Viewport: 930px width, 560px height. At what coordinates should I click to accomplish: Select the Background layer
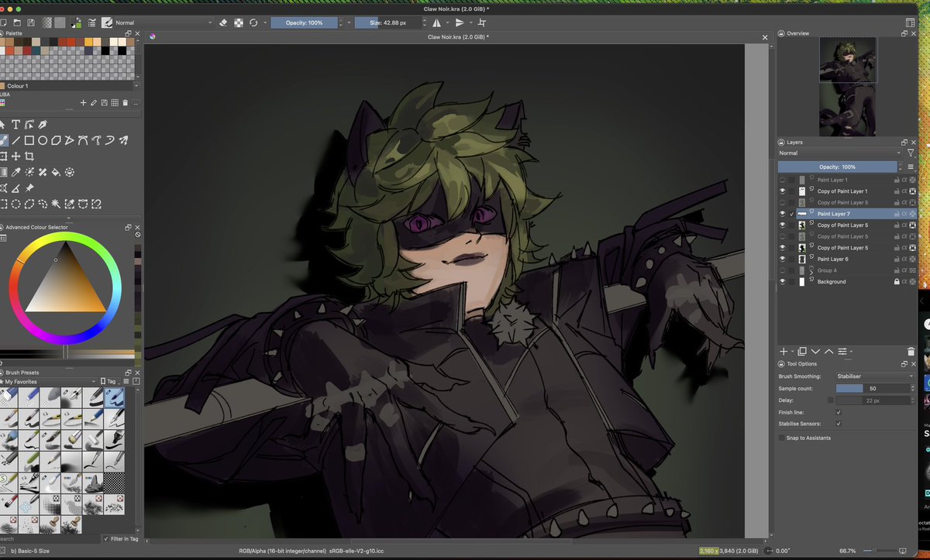point(832,282)
